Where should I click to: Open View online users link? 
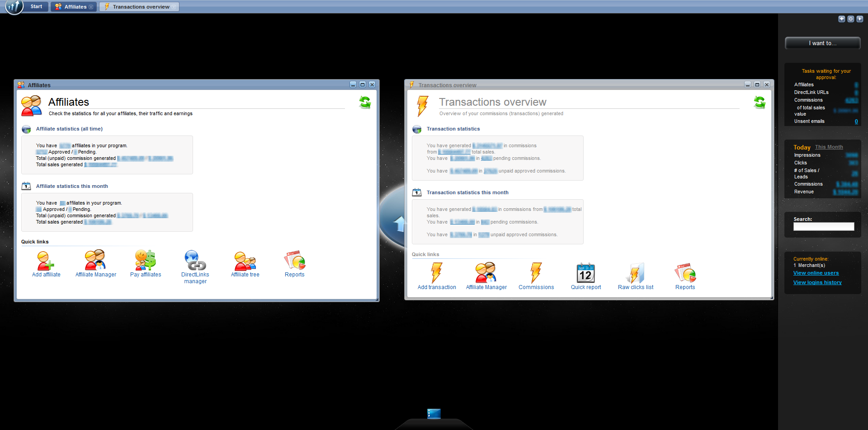pos(816,273)
